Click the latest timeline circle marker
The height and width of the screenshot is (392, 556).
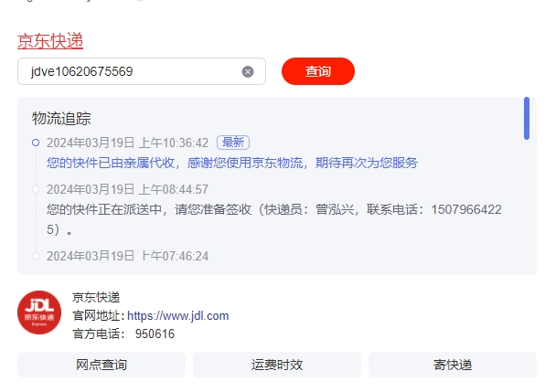click(x=36, y=143)
